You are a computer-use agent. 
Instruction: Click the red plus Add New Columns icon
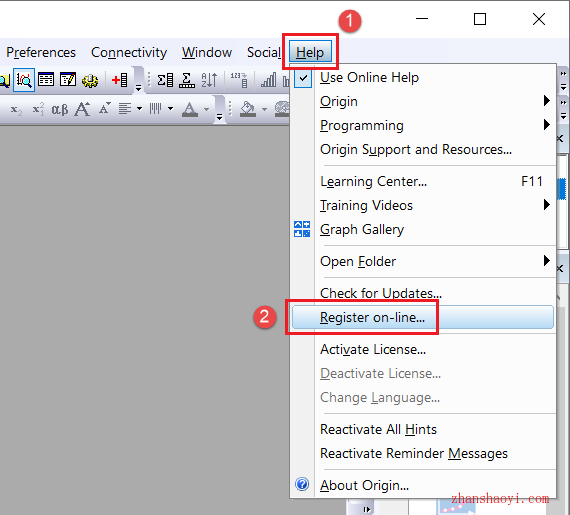[120, 80]
